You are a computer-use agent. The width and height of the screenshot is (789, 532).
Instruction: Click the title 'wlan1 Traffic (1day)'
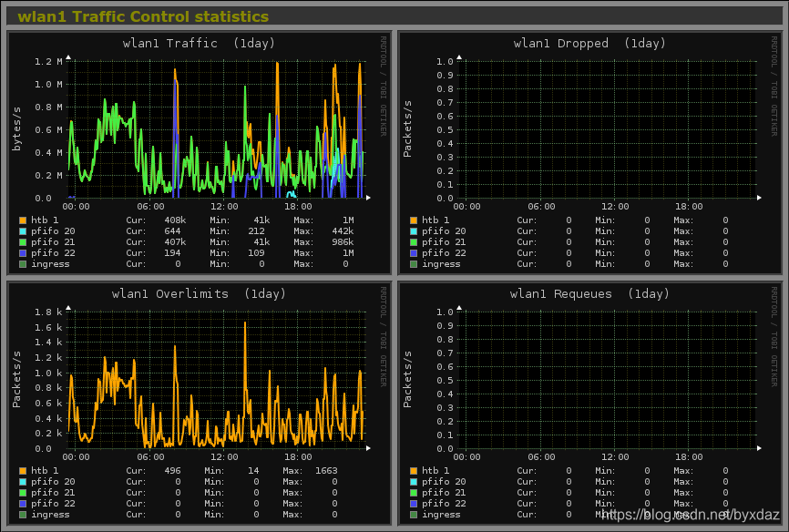pos(199,44)
